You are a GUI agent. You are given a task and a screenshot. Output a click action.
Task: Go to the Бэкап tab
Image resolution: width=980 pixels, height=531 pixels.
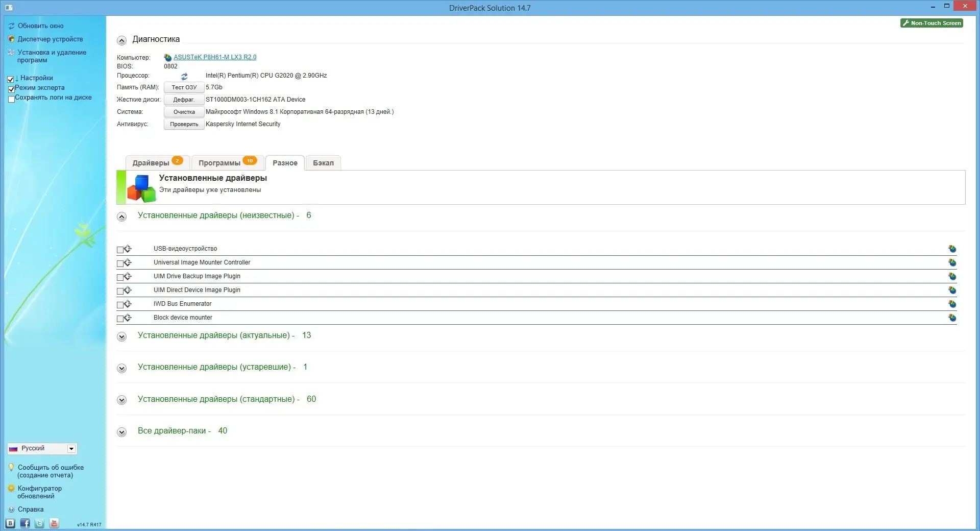pyautogui.click(x=323, y=162)
